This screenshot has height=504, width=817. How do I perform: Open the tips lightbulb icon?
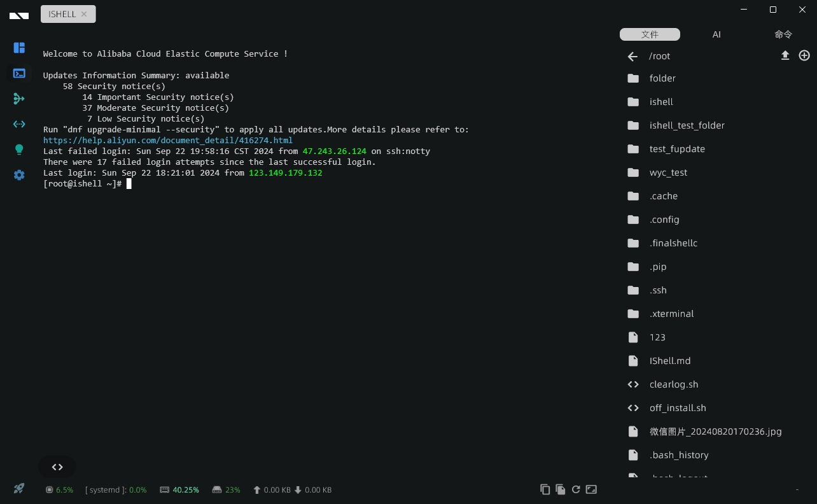[19, 150]
